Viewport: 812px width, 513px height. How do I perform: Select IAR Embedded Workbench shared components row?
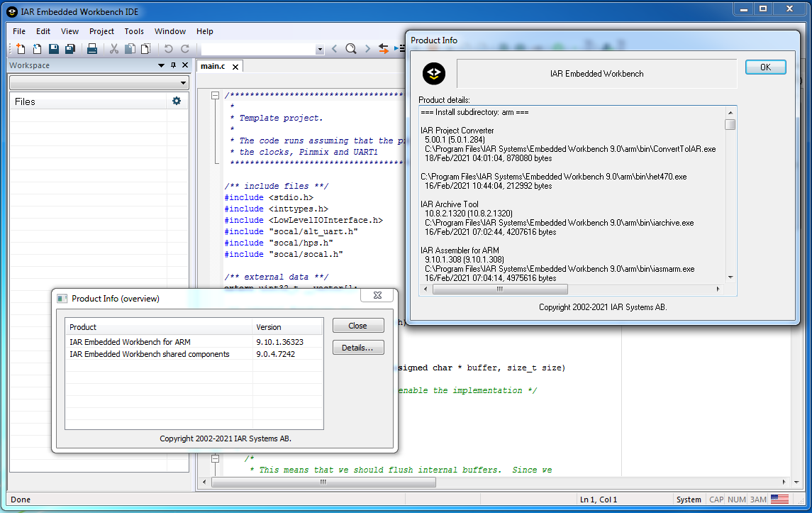pos(194,354)
